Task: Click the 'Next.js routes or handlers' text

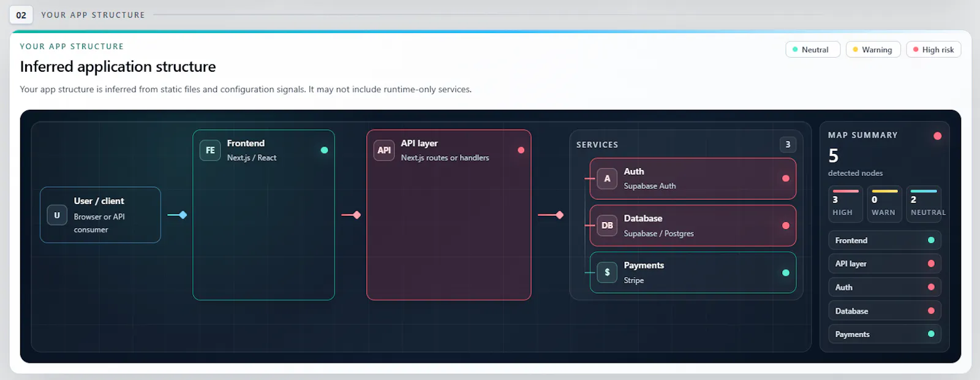Action: click(445, 158)
